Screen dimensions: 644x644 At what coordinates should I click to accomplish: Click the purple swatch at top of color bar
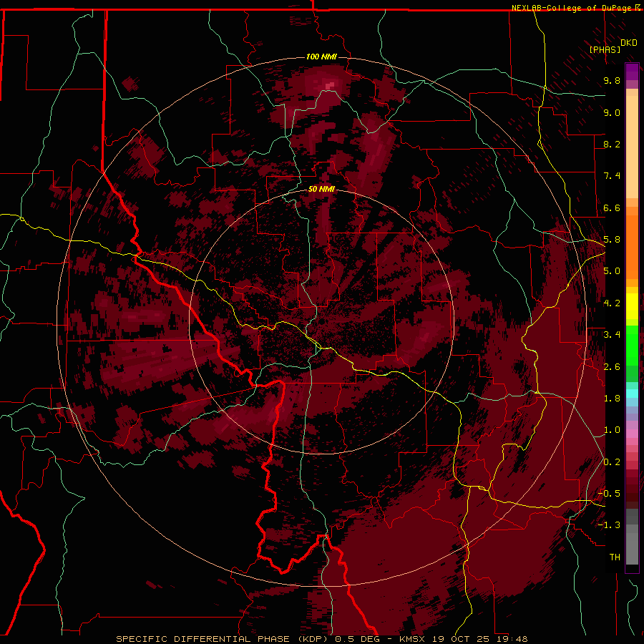(632, 72)
